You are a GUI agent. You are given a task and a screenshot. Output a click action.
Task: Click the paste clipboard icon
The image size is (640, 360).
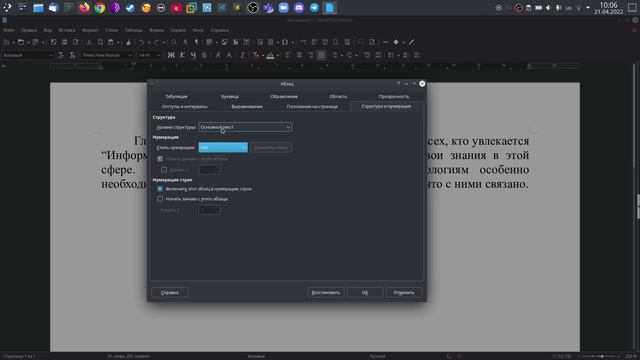(111, 42)
